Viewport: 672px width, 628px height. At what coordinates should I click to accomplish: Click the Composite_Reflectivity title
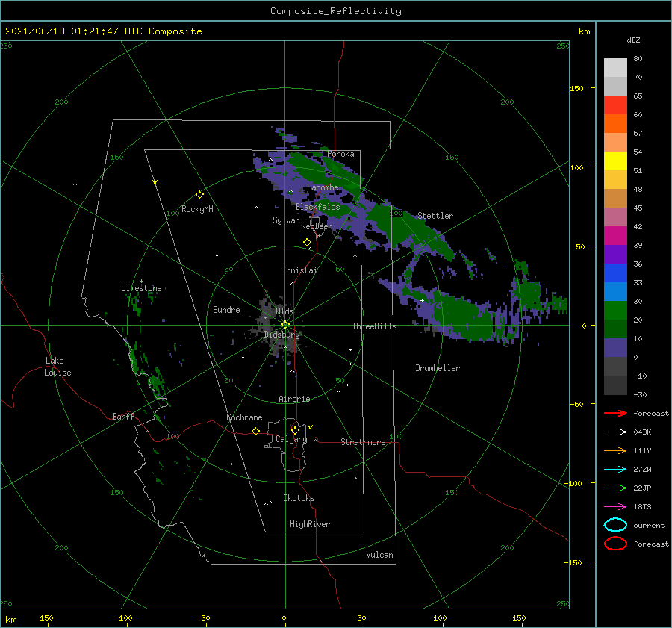click(335, 11)
